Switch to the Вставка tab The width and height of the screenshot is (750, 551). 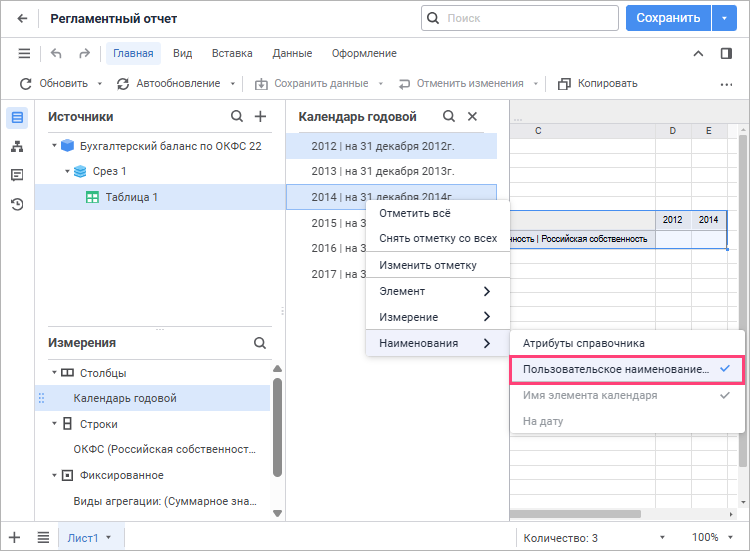coord(232,53)
